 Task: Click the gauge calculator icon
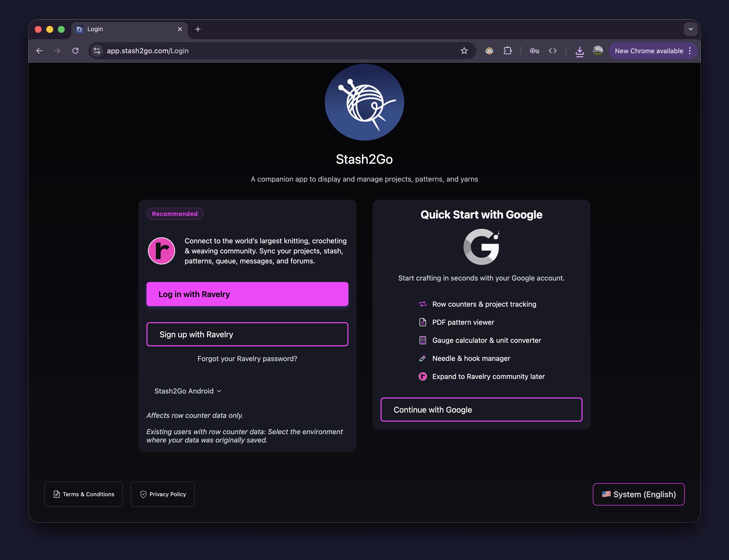pos(423,340)
